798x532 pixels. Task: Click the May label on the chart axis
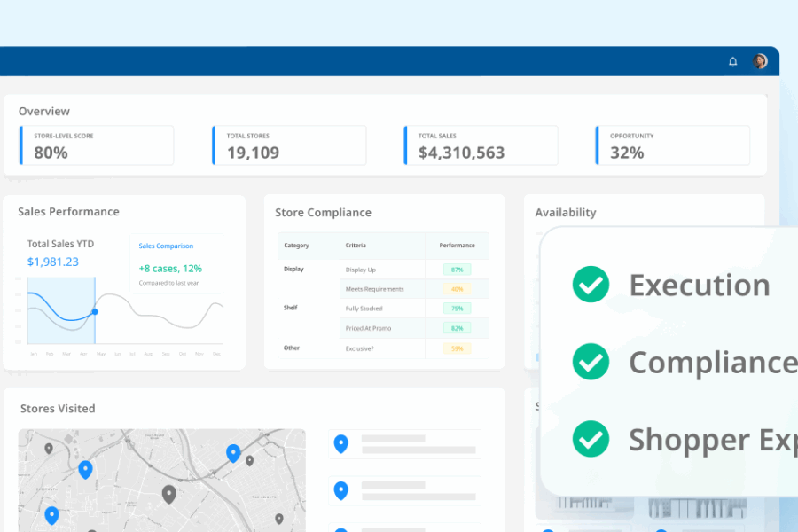(101, 354)
